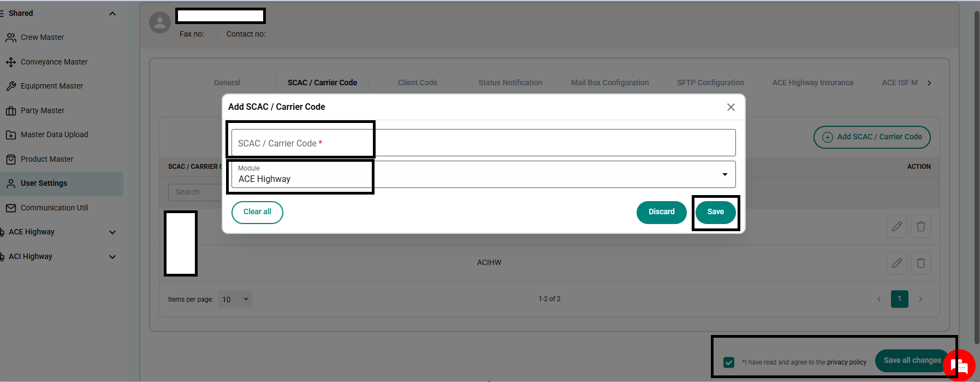980x382 pixels.
Task: Open the Items per page dropdown
Action: [235, 299]
